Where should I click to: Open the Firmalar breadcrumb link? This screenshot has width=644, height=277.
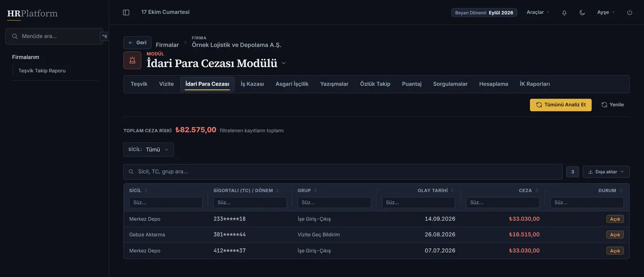pos(167,45)
